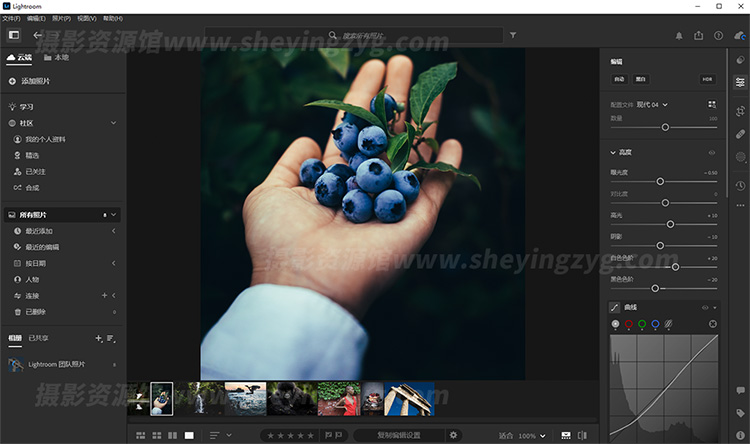Click the filter funnel icon by search

(513, 35)
